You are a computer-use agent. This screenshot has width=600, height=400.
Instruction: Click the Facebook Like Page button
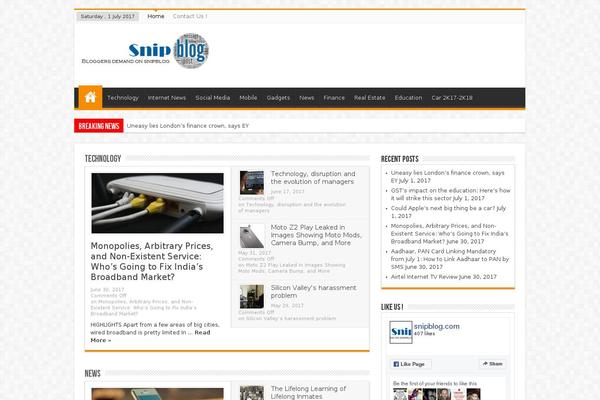point(411,364)
